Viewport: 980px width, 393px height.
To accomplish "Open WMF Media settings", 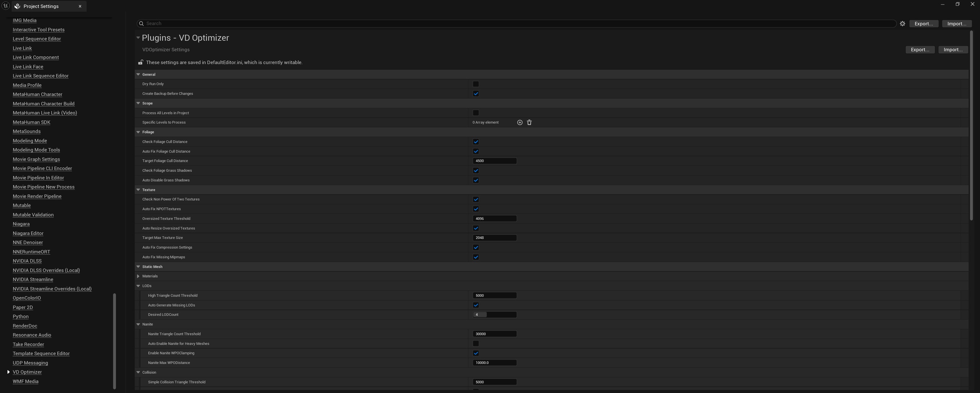I will click(25, 382).
